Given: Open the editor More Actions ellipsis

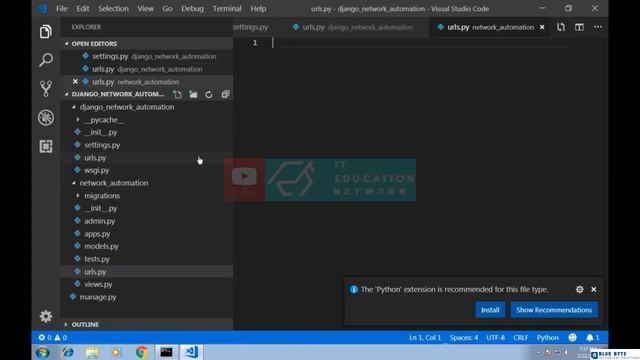Looking at the screenshot, I should (598, 27).
